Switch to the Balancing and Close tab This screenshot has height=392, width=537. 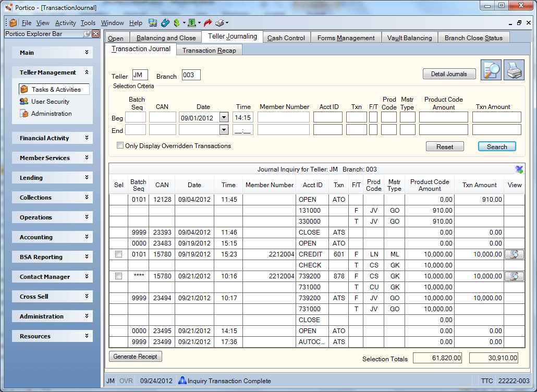(x=166, y=38)
